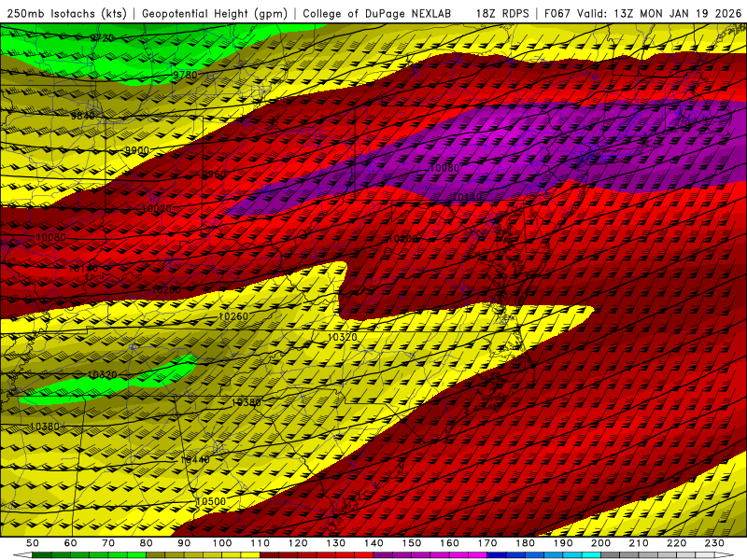The height and width of the screenshot is (560, 747).
Task: Click the 210 value on the color scale
Action: 639,543
